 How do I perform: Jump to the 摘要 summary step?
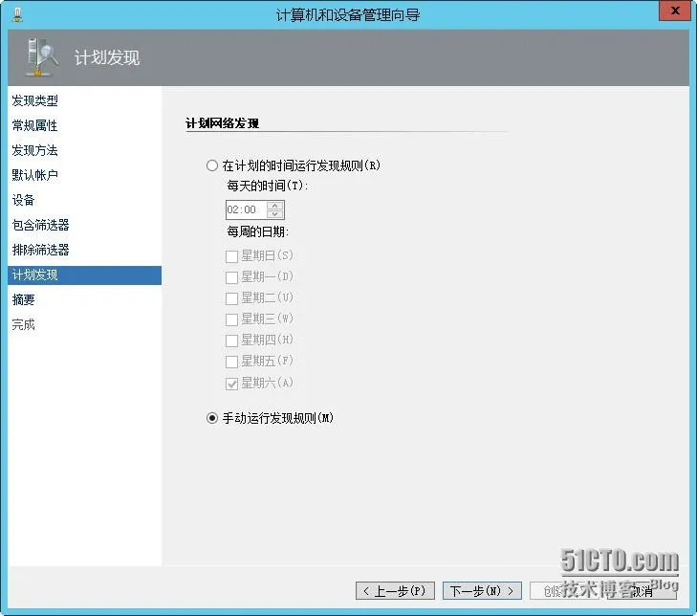pos(24,299)
